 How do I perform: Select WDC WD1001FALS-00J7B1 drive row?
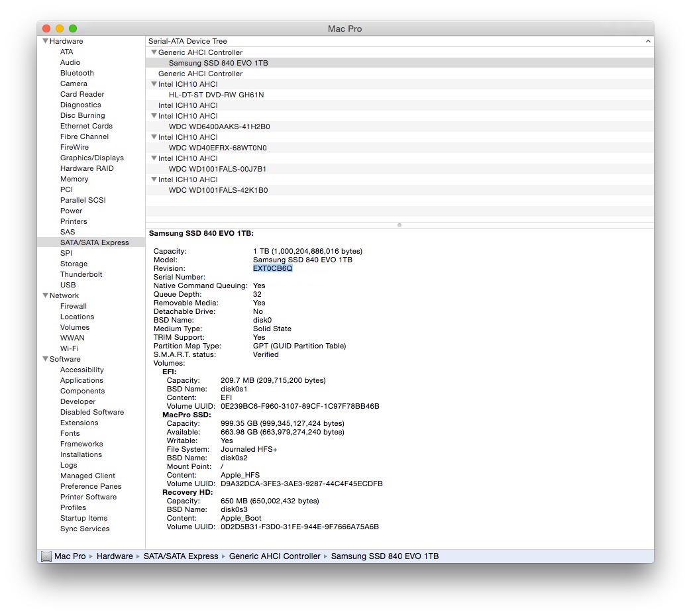[399, 168]
